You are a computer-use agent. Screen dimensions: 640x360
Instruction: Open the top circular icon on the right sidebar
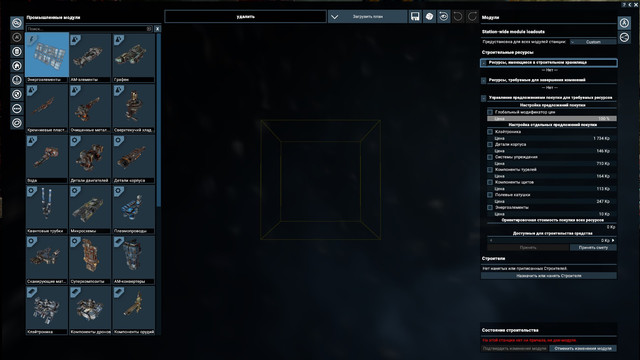tap(624, 23)
